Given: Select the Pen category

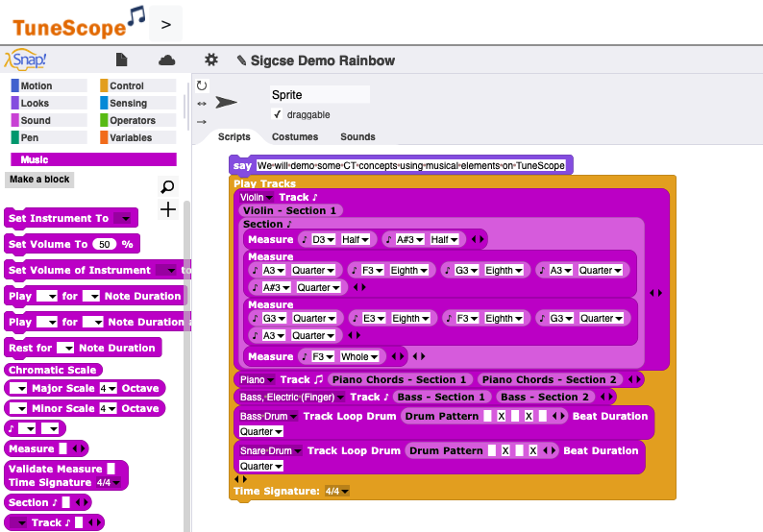Looking at the screenshot, I should click(49, 137).
